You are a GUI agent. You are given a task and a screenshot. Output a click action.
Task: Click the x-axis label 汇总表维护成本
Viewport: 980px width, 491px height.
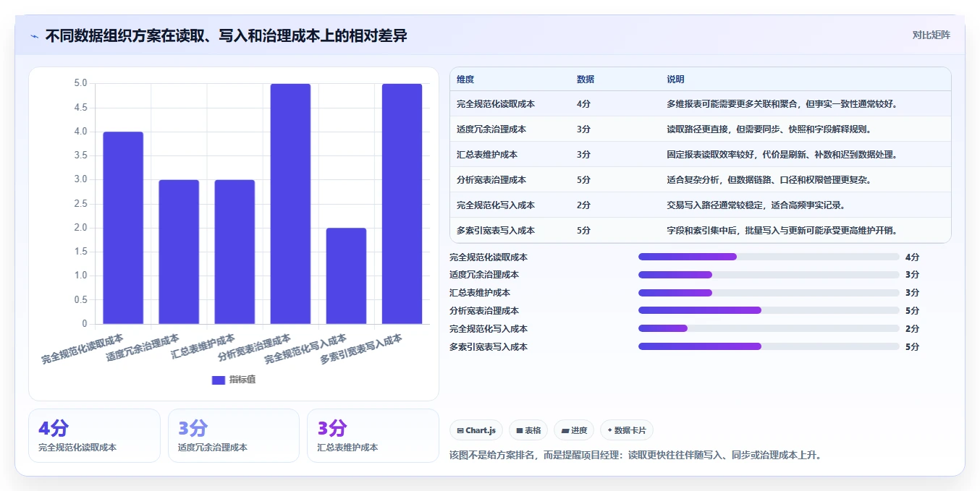tap(203, 348)
